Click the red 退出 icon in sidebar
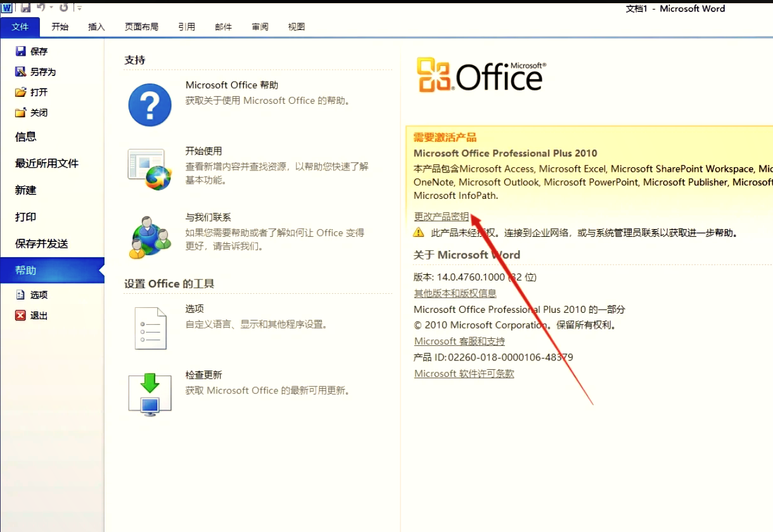 pyautogui.click(x=21, y=315)
